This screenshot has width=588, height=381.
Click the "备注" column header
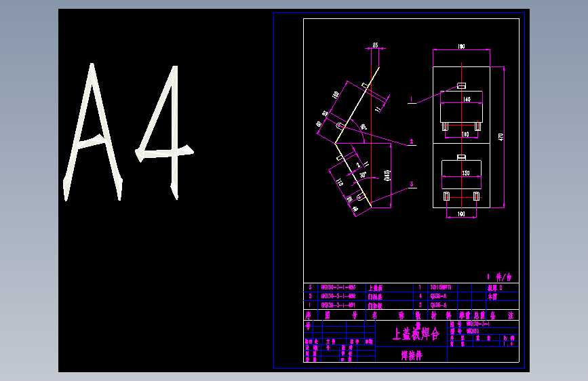[x=502, y=315]
